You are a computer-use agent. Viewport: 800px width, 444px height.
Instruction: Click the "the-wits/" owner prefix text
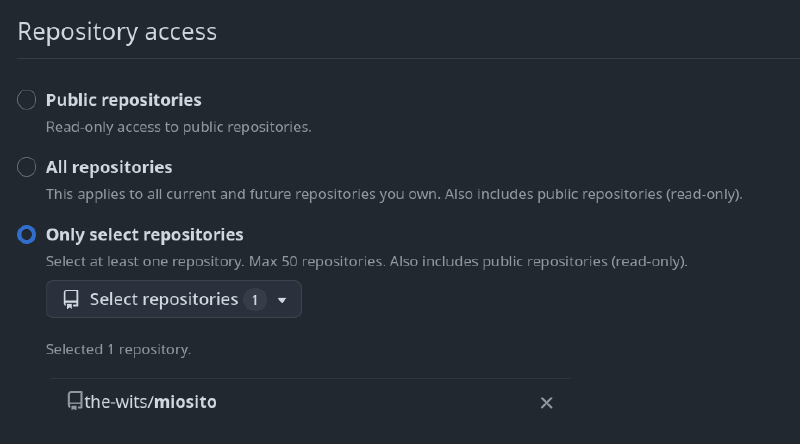click(118, 402)
